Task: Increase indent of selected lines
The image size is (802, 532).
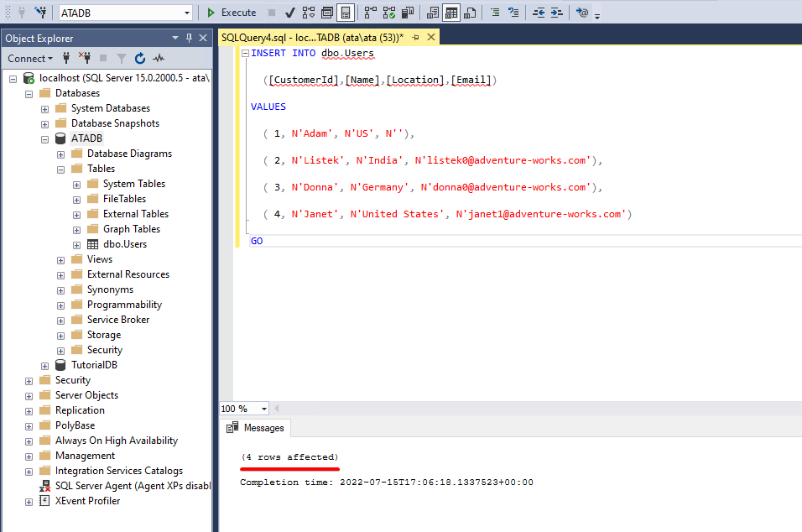Action: (x=556, y=13)
